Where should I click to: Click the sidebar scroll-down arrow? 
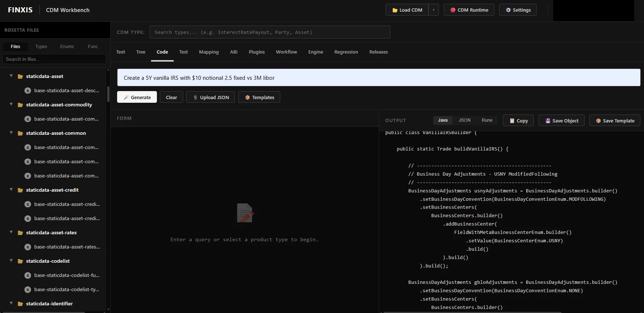(108, 309)
